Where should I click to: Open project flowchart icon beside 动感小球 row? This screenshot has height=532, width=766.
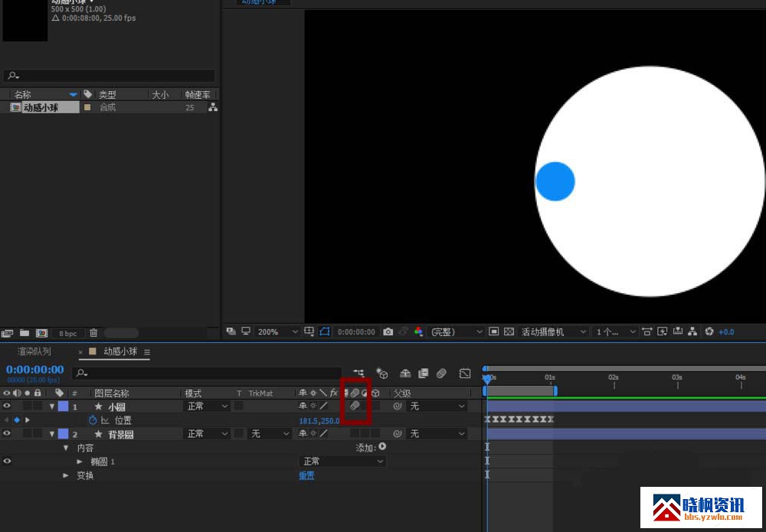click(x=212, y=107)
